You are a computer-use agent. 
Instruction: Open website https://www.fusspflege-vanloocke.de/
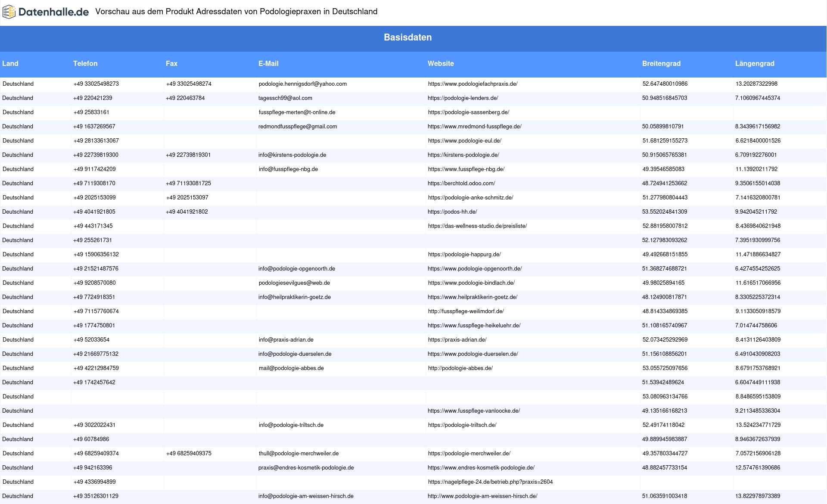tap(474, 411)
